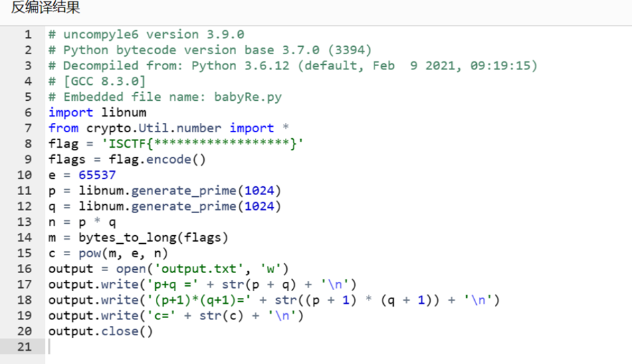Click the flags = flag.encode() line

(x=127, y=160)
